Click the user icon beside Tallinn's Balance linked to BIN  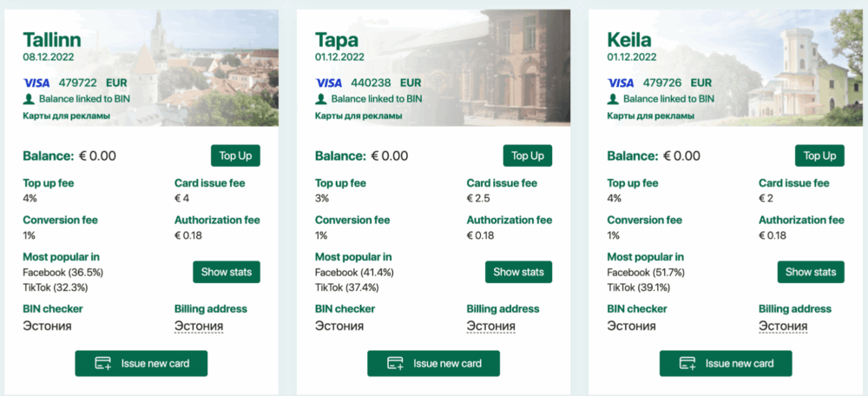coord(29,99)
